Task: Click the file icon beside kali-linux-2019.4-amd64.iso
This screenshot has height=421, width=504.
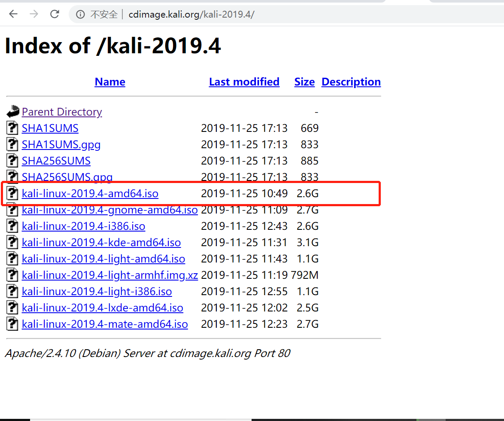Action: coord(12,193)
